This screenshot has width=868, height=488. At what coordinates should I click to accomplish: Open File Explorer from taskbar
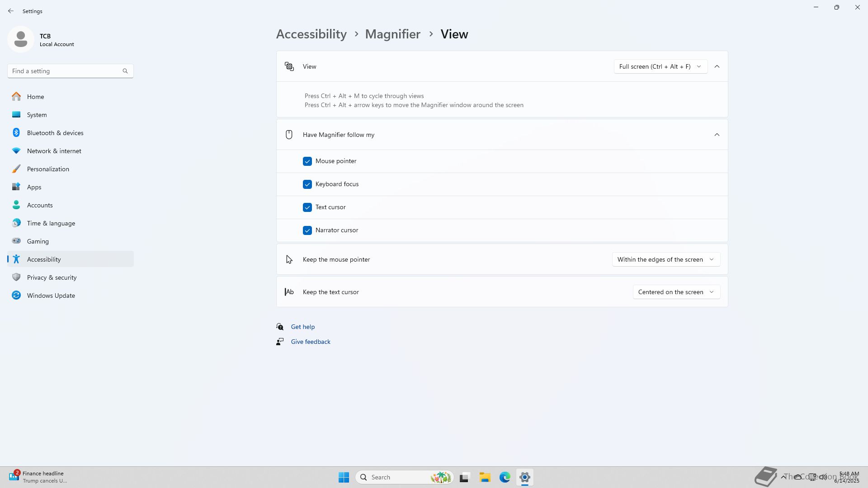485,477
